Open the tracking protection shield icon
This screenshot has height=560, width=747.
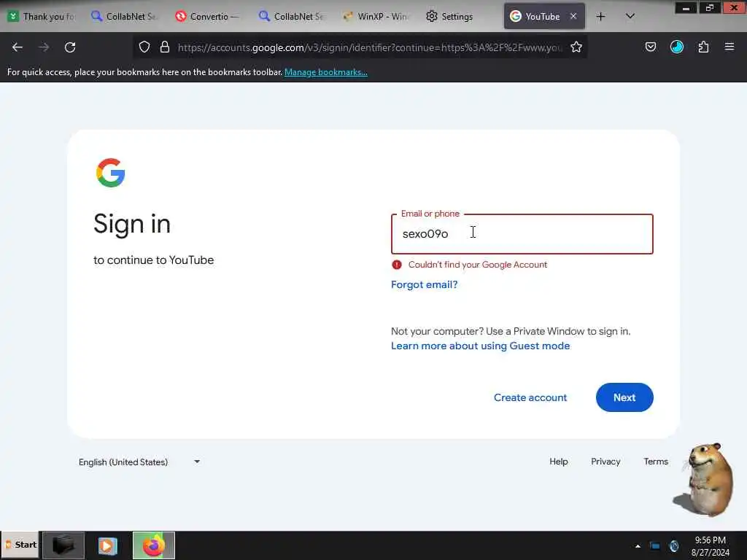pos(144,47)
